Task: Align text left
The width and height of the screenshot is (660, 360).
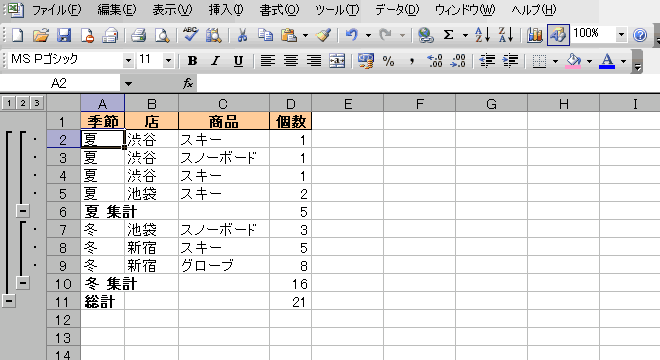Action: tap(268, 61)
